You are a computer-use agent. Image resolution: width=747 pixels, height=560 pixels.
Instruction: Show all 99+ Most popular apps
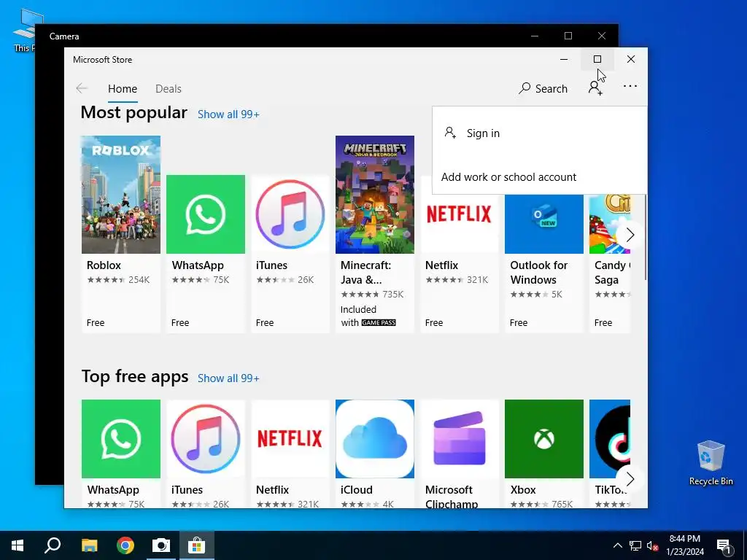pyautogui.click(x=228, y=114)
